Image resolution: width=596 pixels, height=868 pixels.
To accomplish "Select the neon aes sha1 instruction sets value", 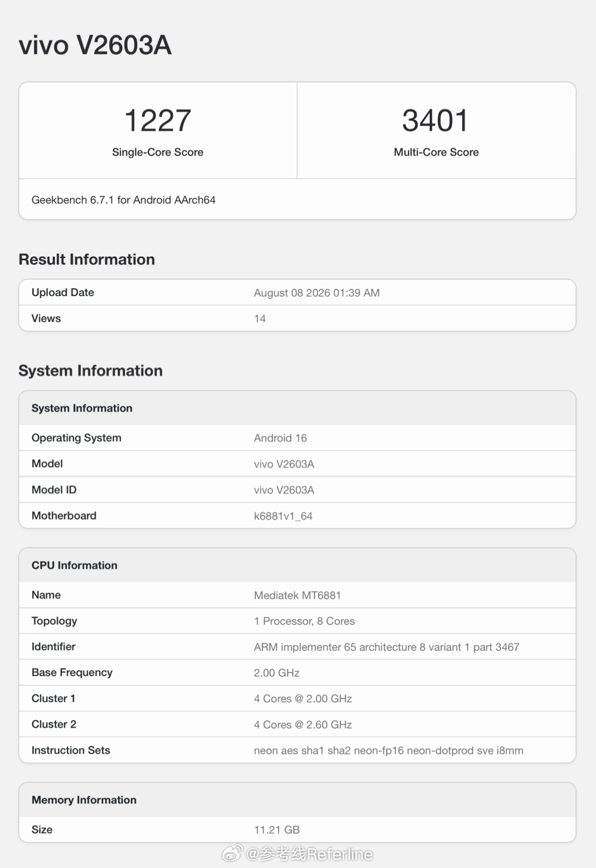I will (389, 750).
